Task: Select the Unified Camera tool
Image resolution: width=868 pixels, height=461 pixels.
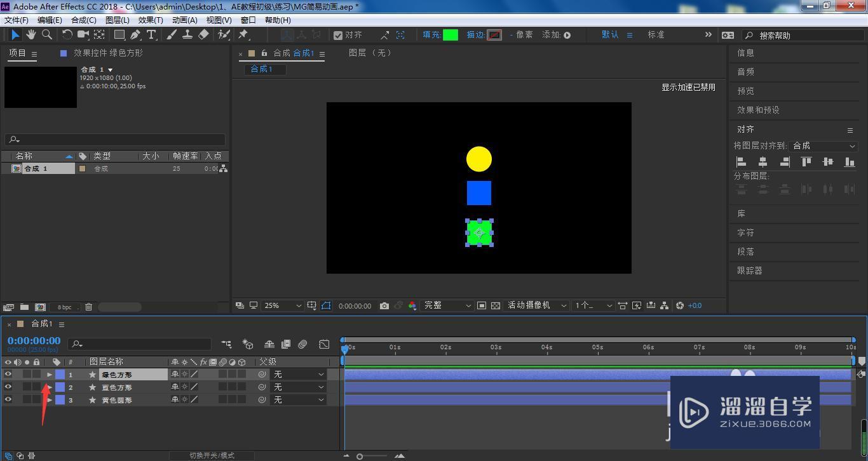Action: tap(83, 35)
